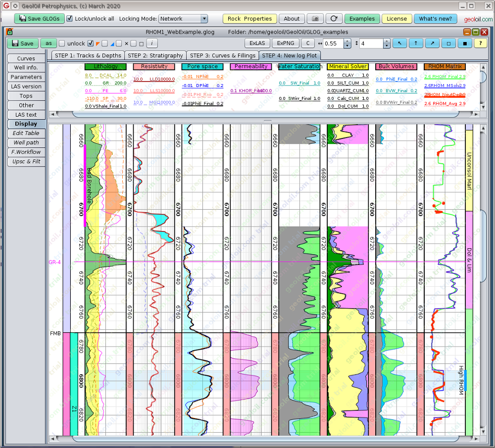Enable the unlock checkbox

coord(61,43)
